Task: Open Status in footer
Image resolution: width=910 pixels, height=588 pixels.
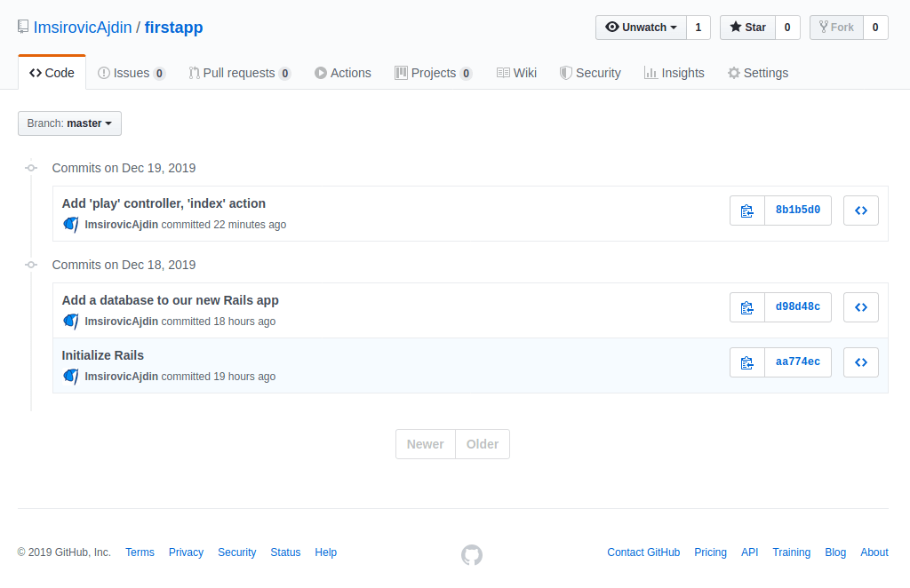Action: 285,552
